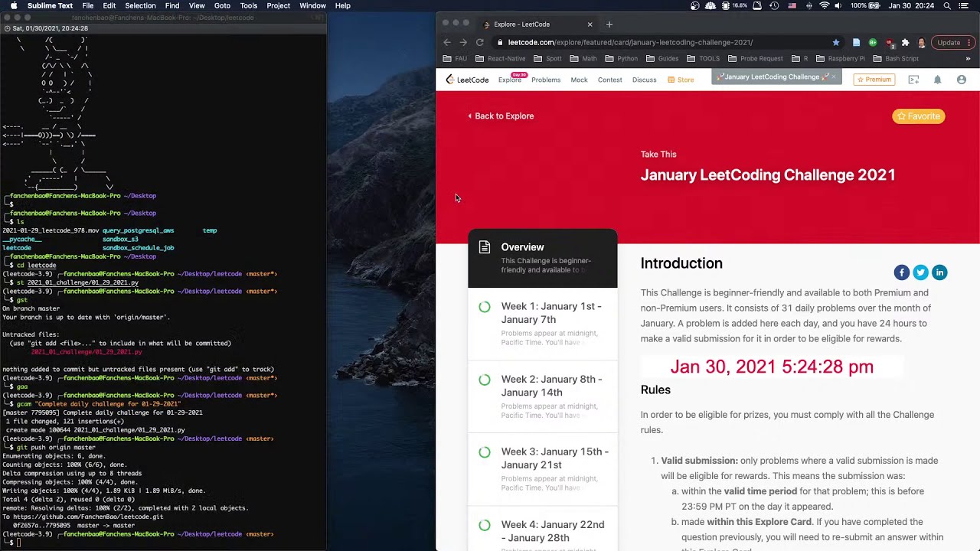
Task: Open a new Chrome tab
Action: pyautogui.click(x=609, y=24)
